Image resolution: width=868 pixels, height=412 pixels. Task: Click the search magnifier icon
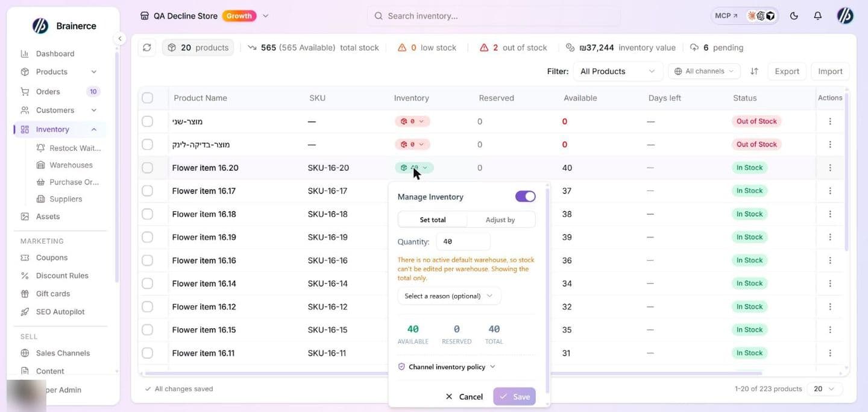379,16
